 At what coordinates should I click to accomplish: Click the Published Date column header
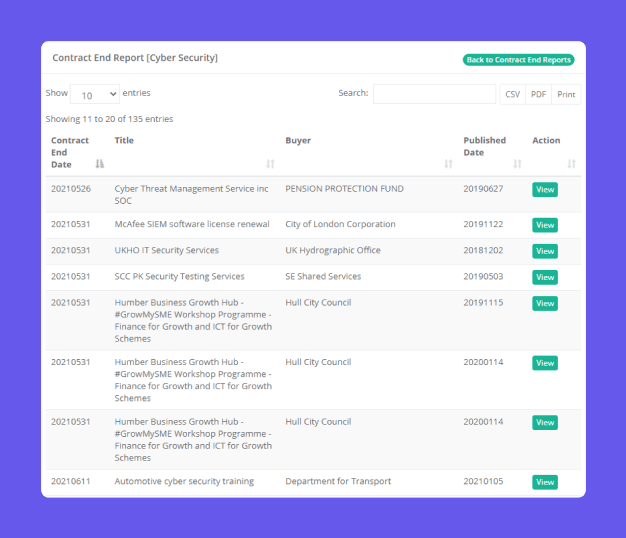coord(484,147)
